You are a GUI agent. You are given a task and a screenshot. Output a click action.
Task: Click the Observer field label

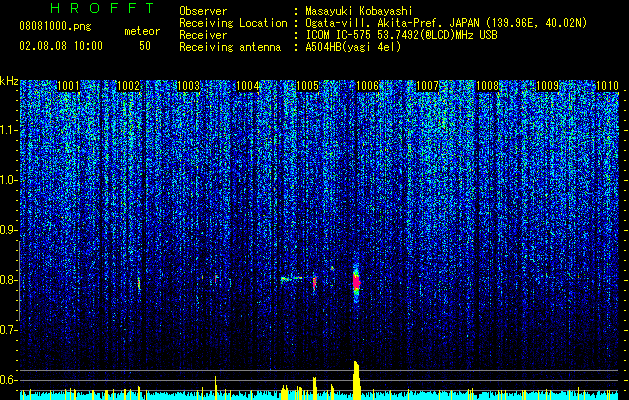[203, 11]
